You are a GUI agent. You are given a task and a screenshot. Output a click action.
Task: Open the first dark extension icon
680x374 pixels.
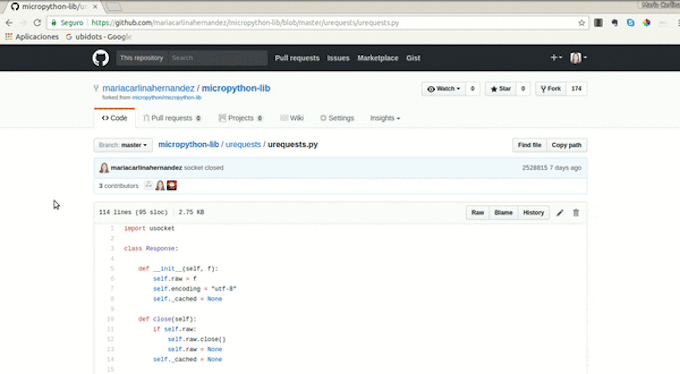pyautogui.click(x=598, y=23)
